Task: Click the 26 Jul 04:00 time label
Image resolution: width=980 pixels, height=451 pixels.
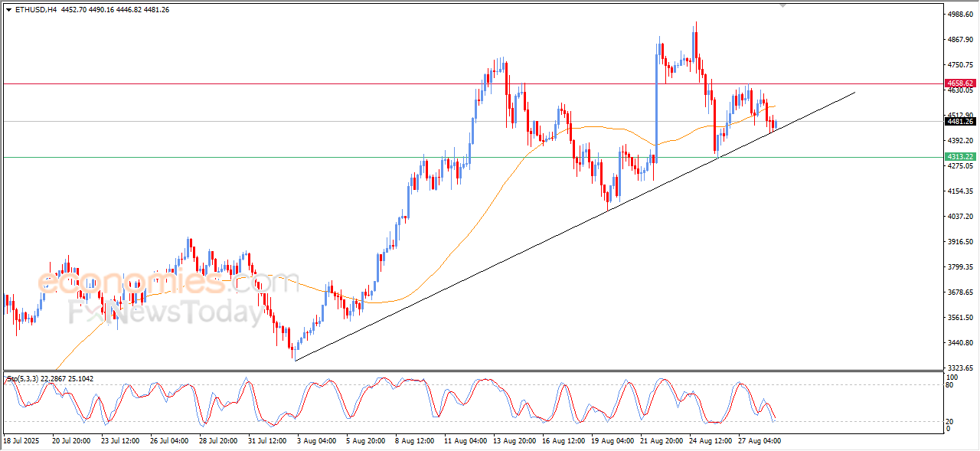Action: (x=168, y=441)
